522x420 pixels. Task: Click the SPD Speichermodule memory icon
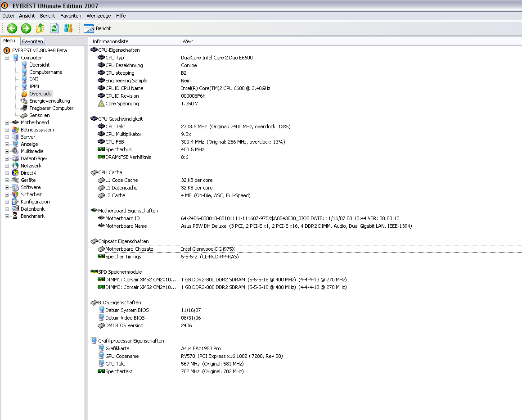pos(94,272)
